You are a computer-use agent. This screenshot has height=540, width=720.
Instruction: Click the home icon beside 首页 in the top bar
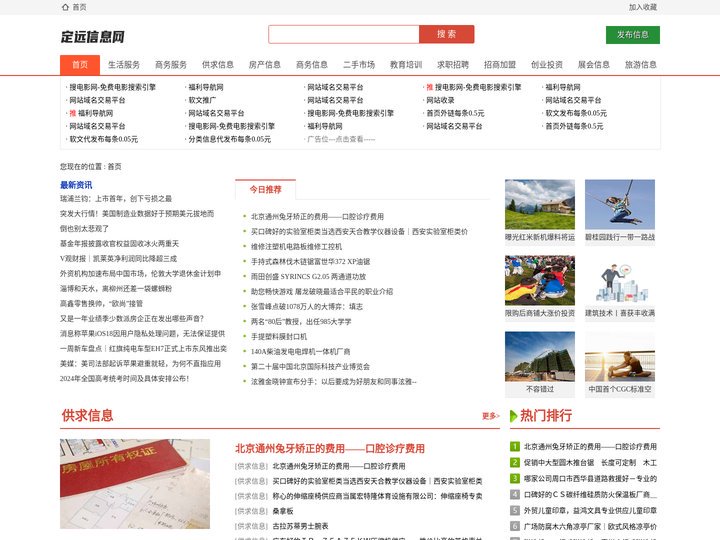point(65,7)
